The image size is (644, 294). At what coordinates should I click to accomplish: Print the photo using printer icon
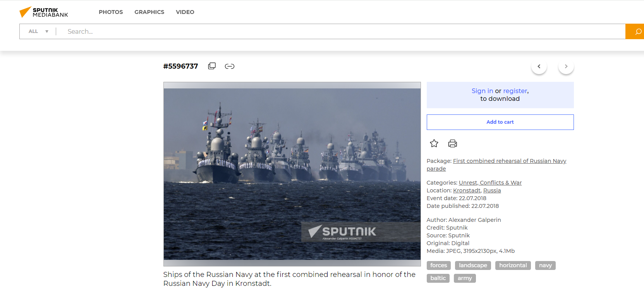(452, 144)
